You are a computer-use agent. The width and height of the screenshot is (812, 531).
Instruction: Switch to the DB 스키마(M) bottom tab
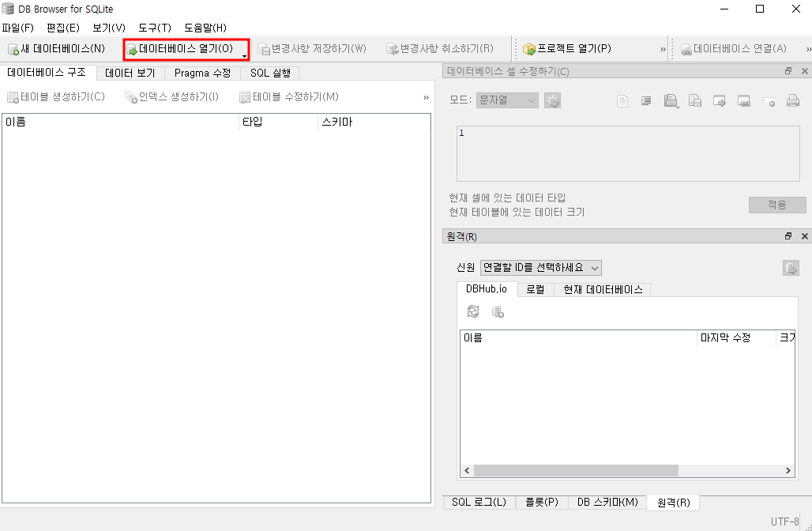(607, 502)
